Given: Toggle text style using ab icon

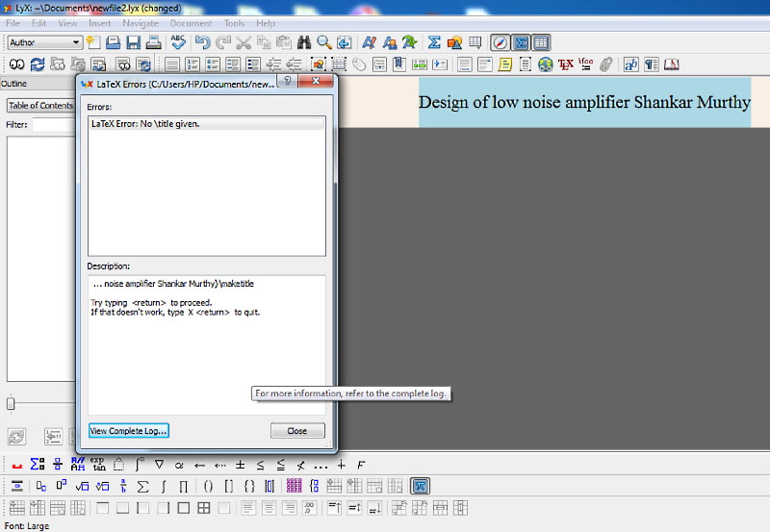Looking at the screenshot, I should [x=630, y=64].
